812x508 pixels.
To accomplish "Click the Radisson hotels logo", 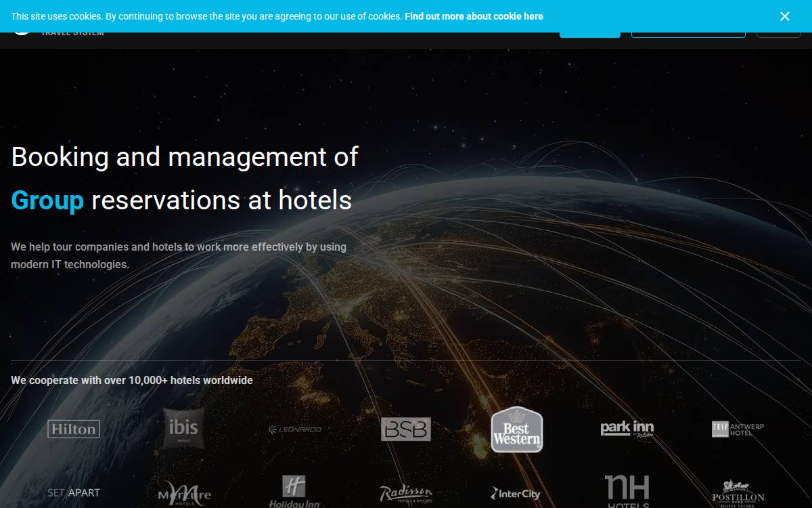I will coord(406,494).
